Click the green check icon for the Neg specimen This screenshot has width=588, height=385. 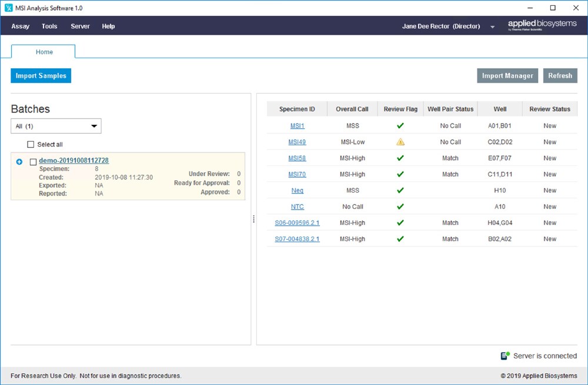coord(400,190)
